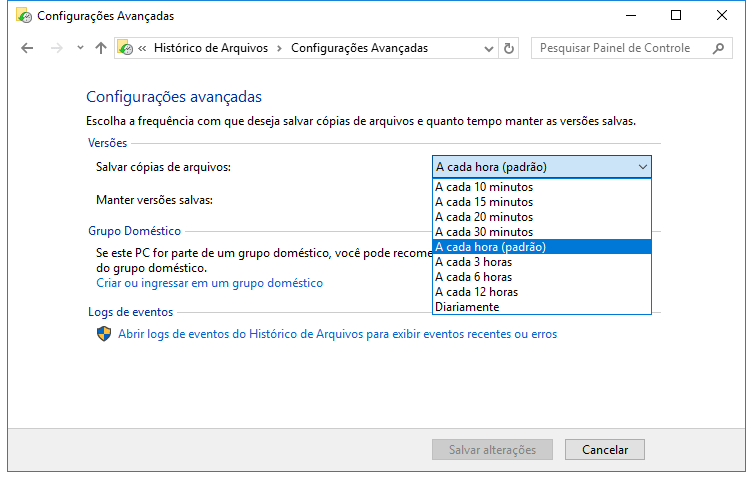Choose A cada 12 horas option
Viewport: 753px width, 479px height.
click(x=542, y=292)
